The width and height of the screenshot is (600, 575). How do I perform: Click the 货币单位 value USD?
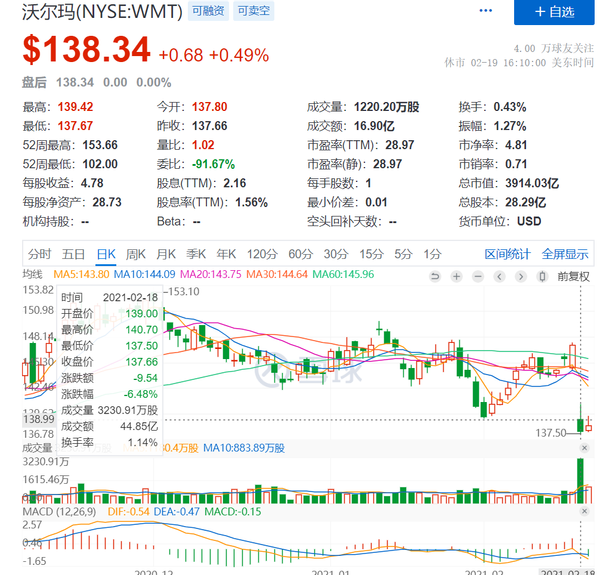pos(529,222)
